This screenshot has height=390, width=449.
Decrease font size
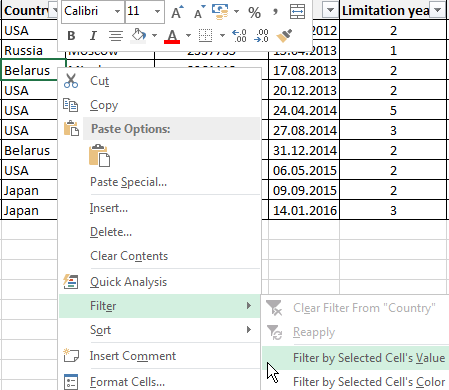(x=199, y=12)
